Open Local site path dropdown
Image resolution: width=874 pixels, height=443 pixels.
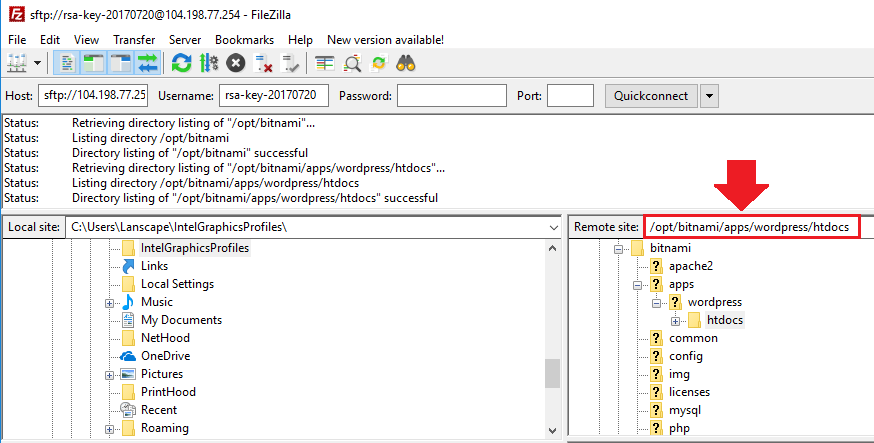553,227
